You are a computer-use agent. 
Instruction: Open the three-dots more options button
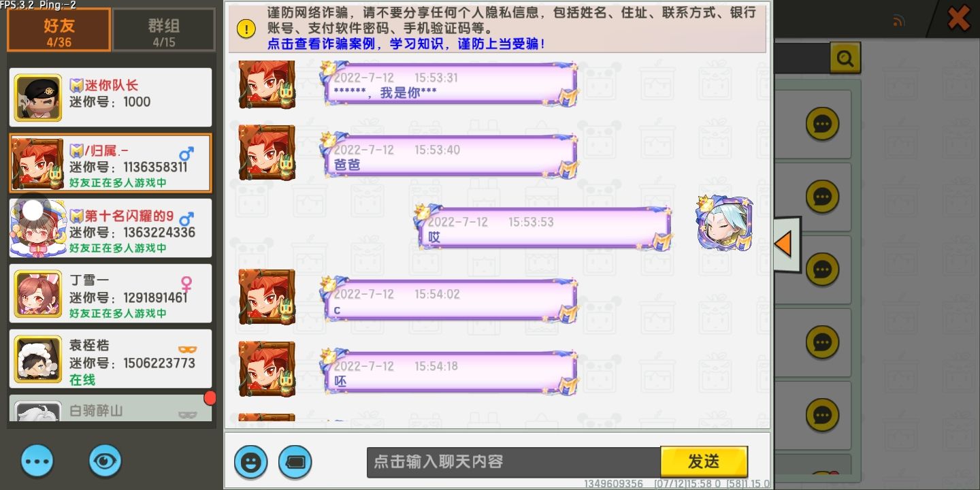click(37, 461)
